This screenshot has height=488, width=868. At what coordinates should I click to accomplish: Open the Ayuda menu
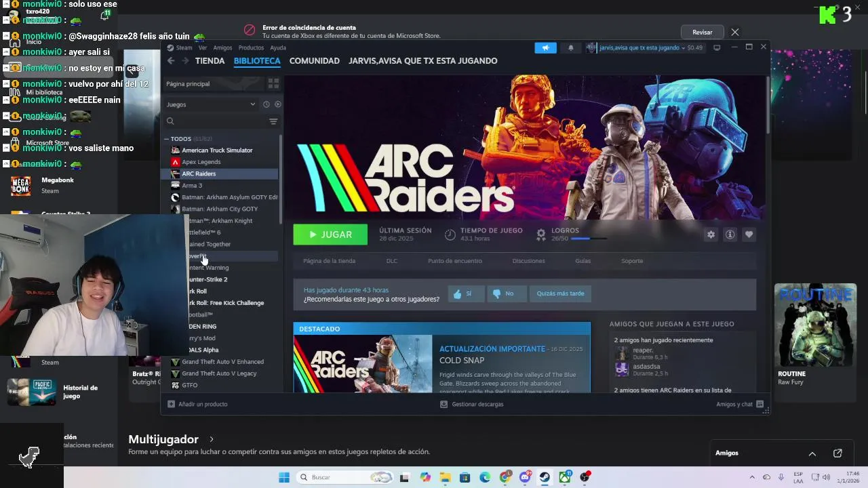click(x=278, y=47)
